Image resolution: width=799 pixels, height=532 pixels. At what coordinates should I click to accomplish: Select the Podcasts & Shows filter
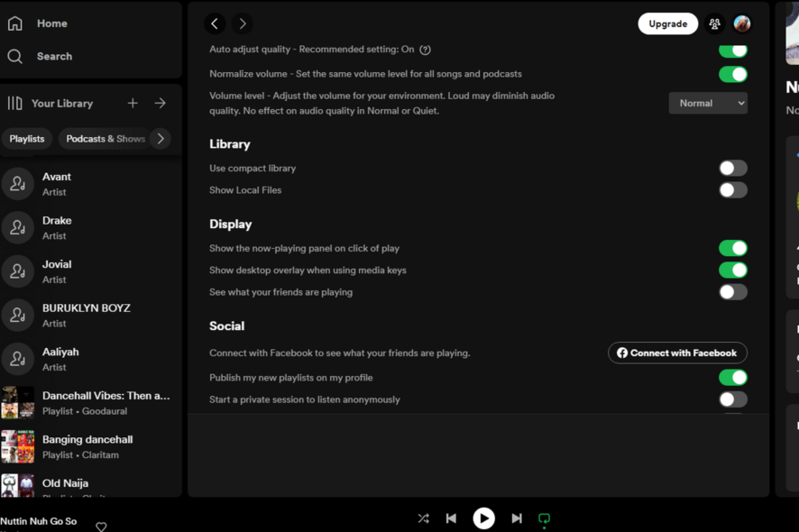(x=104, y=139)
